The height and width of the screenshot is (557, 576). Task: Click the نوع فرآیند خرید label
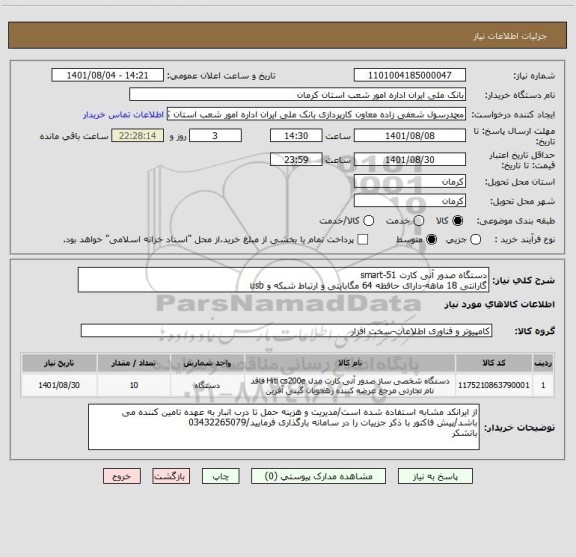525,240
